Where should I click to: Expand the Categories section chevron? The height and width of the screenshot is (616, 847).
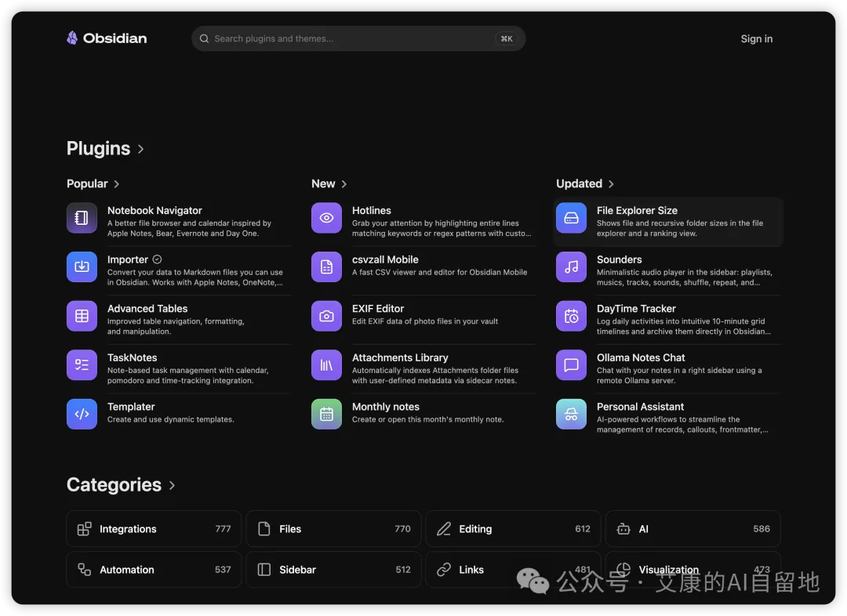coord(172,485)
